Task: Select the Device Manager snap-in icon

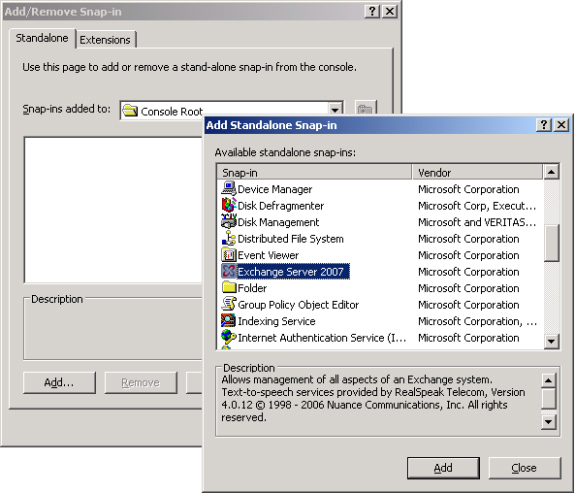Action: point(229,189)
